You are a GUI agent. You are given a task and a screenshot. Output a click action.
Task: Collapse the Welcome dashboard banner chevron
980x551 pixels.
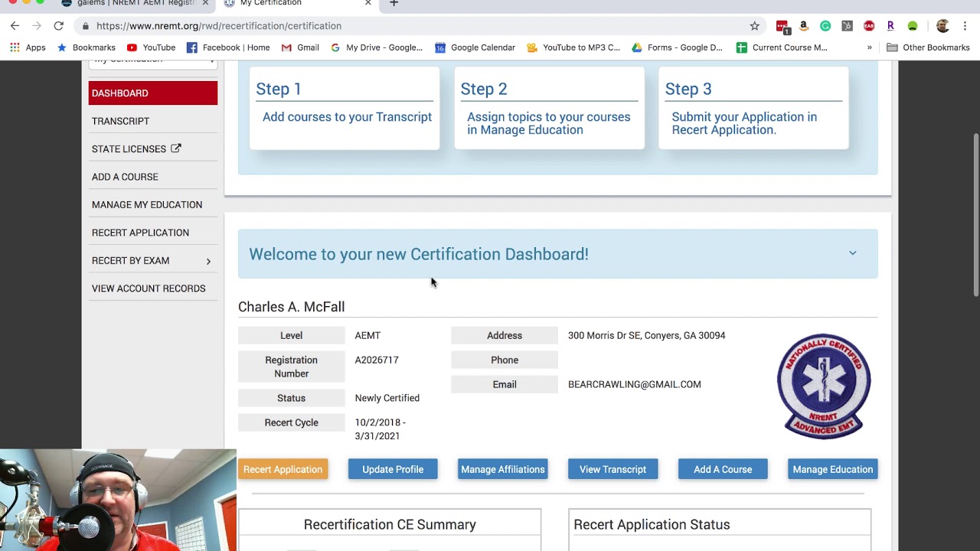click(x=852, y=253)
